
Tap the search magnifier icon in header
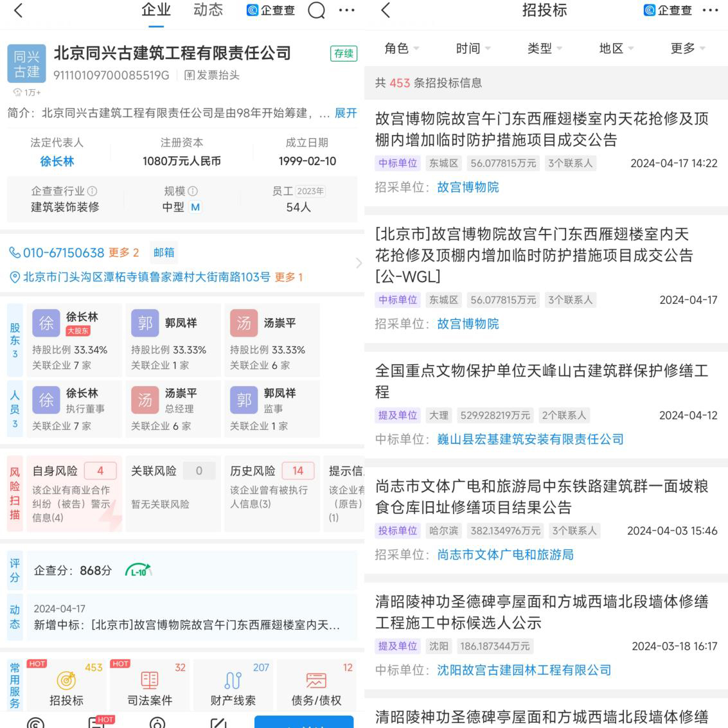[316, 10]
